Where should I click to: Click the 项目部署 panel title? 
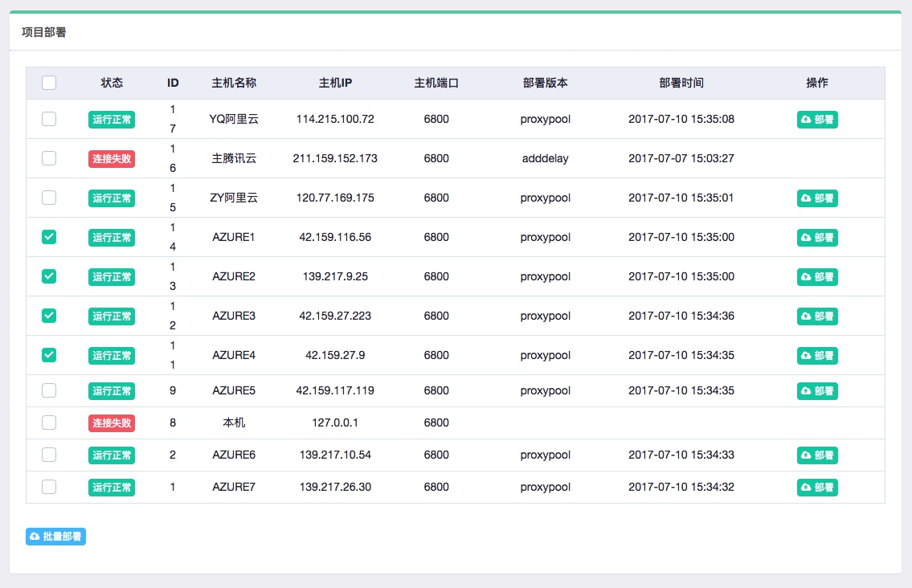click(x=44, y=32)
